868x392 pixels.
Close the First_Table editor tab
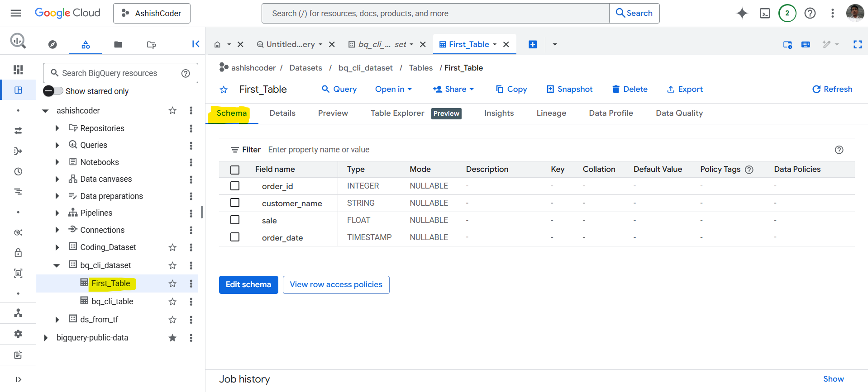(506, 44)
